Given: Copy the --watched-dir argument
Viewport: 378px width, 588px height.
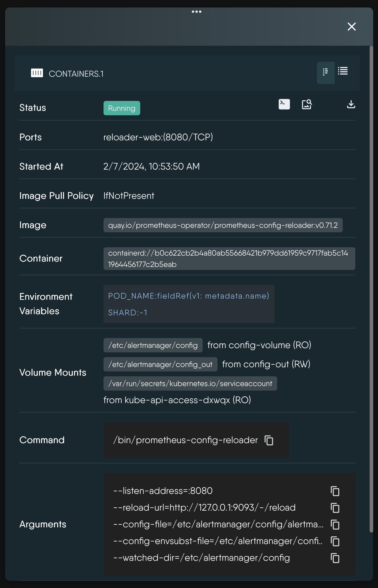Looking at the screenshot, I should click(x=335, y=558).
